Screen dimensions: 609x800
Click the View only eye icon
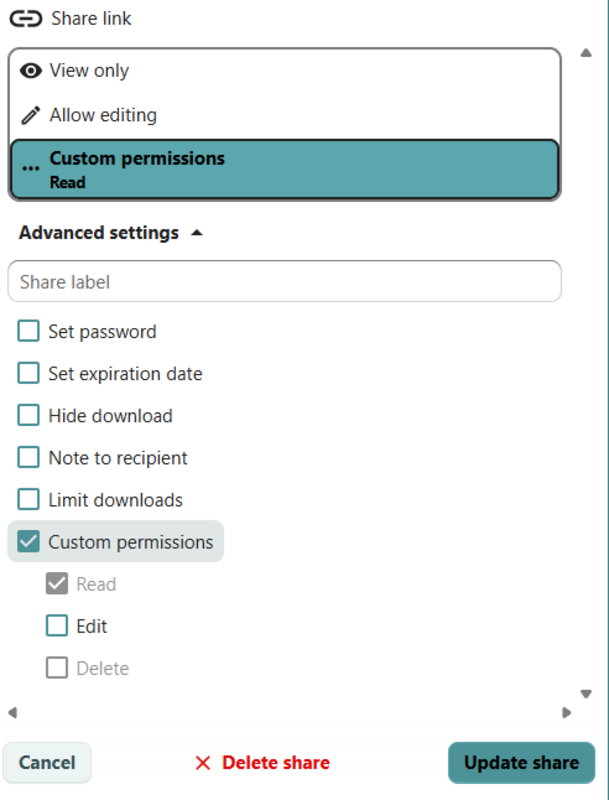point(31,71)
